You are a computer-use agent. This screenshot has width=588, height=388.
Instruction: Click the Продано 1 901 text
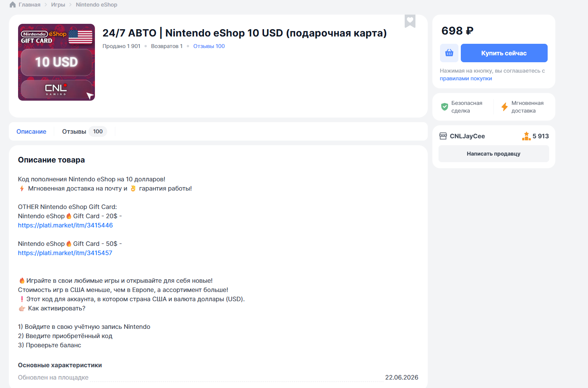click(121, 46)
